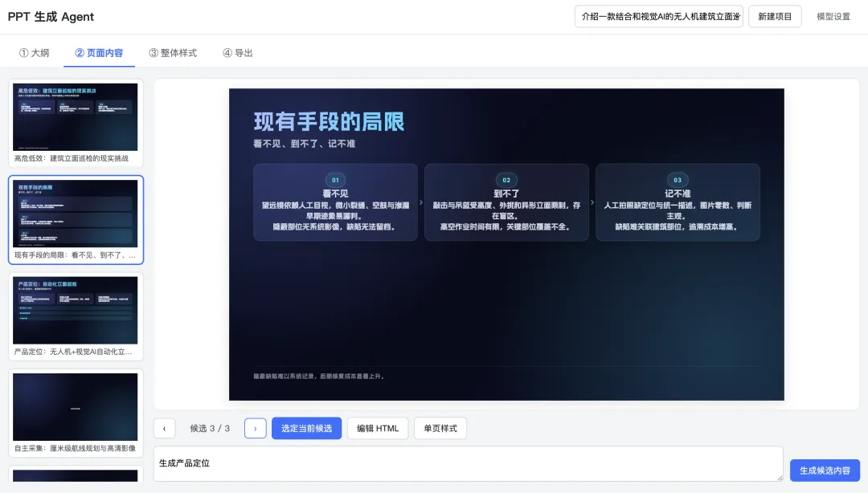Click the 生成候选内容 button
868x493 pixels.
pos(825,471)
